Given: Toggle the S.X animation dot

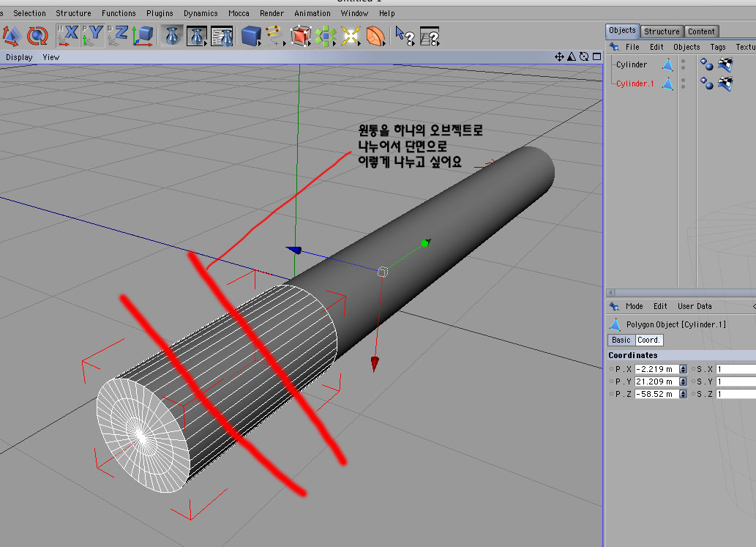Looking at the screenshot, I should tap(693, 369).
